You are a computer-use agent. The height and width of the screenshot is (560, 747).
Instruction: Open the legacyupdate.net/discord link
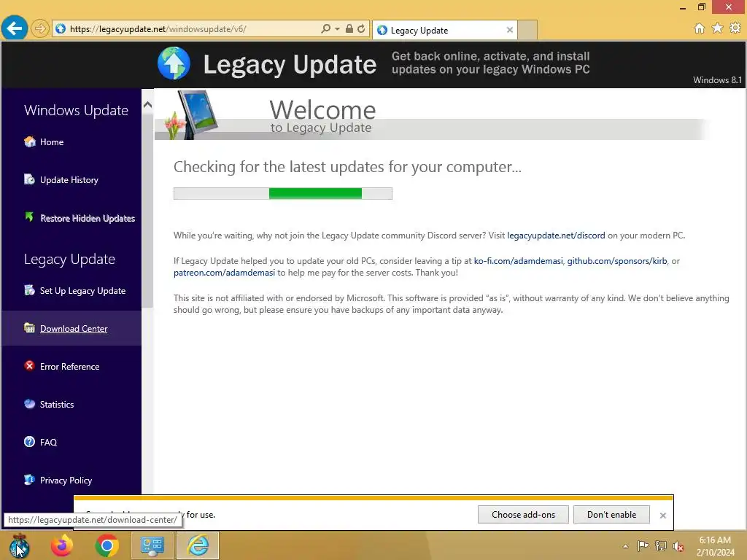(556, 236)
